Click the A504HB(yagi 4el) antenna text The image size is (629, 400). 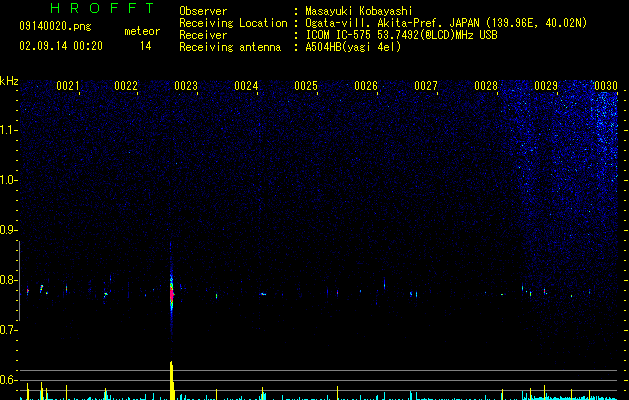353,47
